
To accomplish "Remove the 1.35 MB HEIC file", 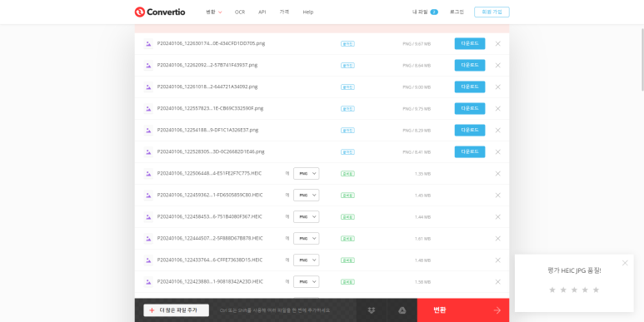I will tap(497, 174).
